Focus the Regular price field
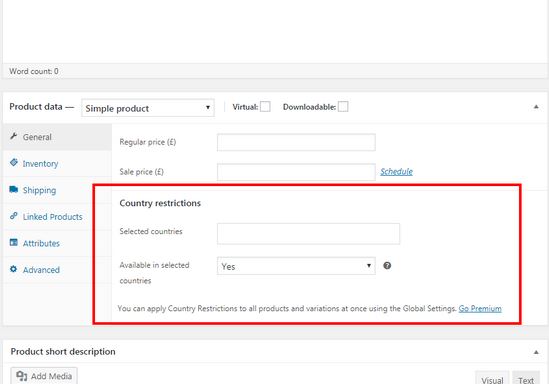The image size is (549, 384). [296, 142]
